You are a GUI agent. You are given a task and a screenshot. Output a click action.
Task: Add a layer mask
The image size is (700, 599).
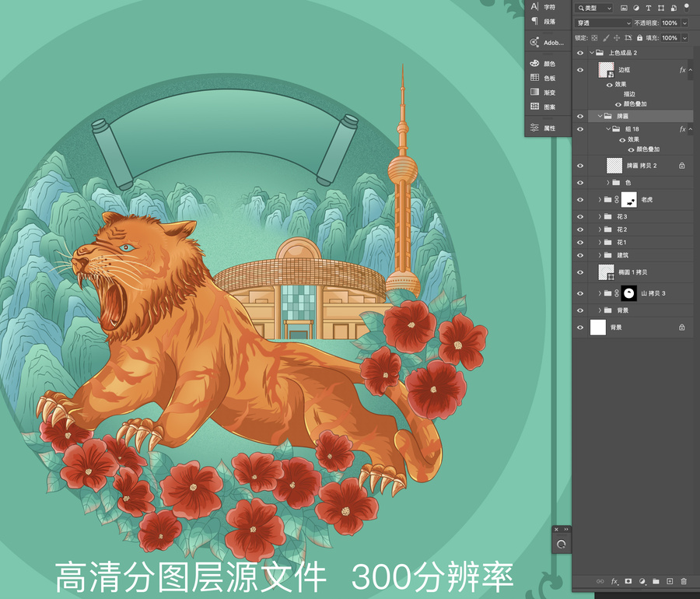point(628,581)
